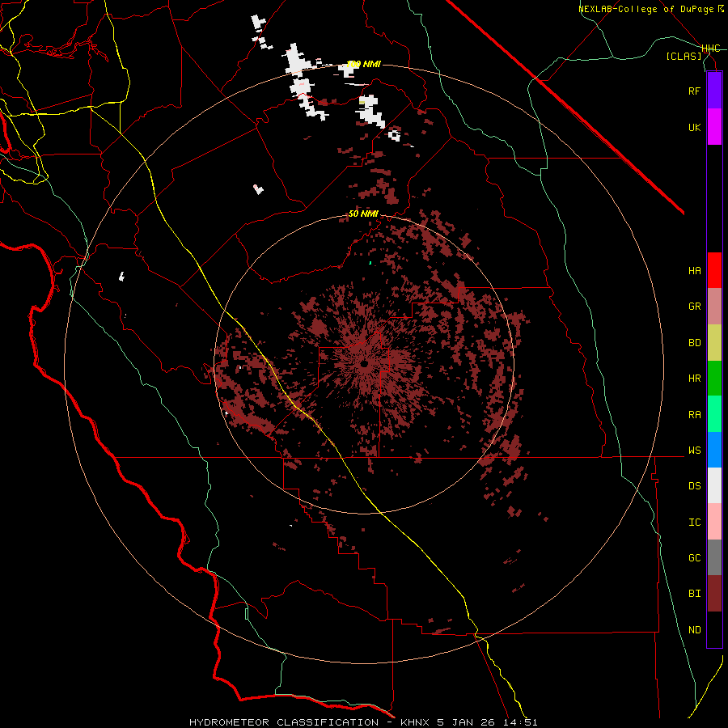Pick the WS blue legend swatch
Image resolution: width=728 pixels, height=728 pixels.
click(714, 450)
